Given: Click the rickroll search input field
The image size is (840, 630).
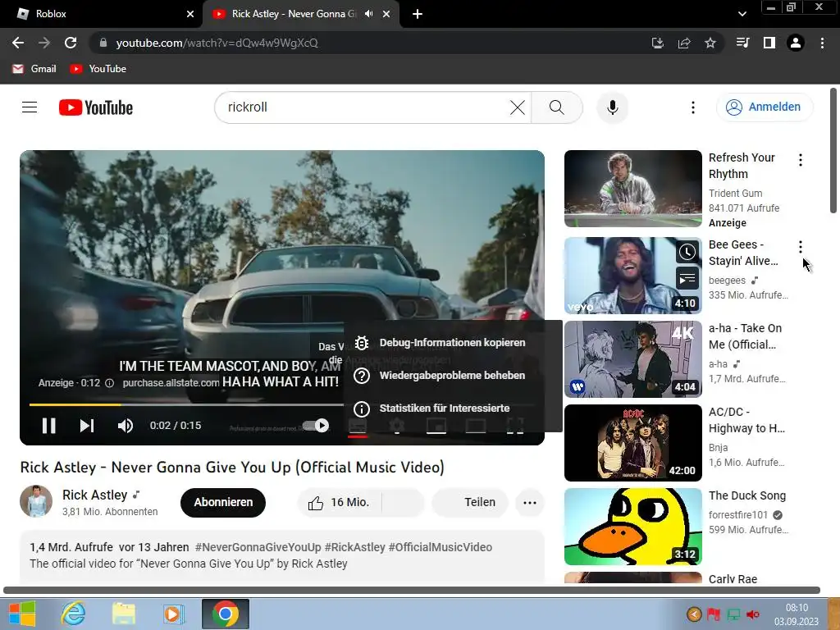Looking at the screenshot, I should [364, 107].
